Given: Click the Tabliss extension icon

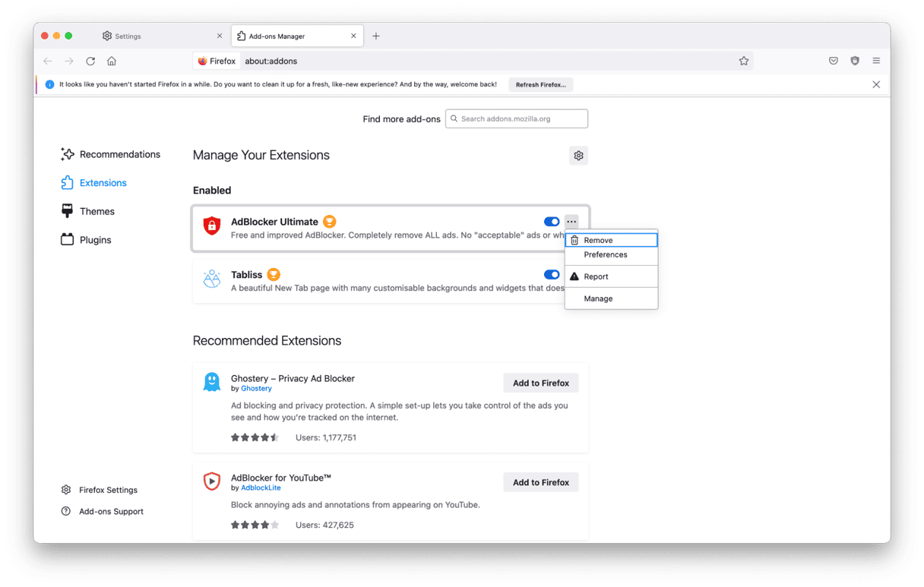Looking at the screenshot, I should point(212,279).
